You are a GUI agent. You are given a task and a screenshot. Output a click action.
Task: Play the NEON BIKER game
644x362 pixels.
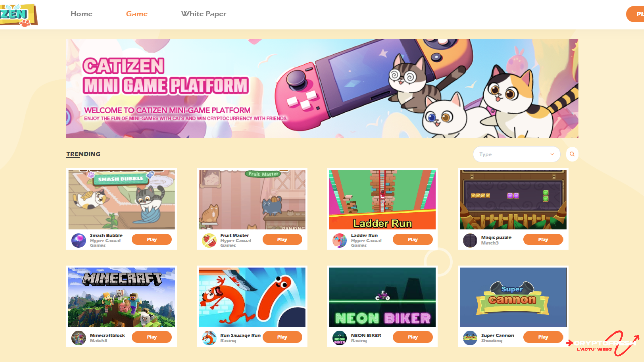click(413, 337)
